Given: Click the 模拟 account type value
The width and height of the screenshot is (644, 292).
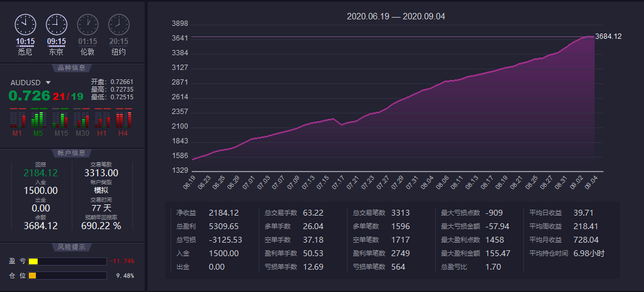Looking at the screenshot, I should point(101,190).
